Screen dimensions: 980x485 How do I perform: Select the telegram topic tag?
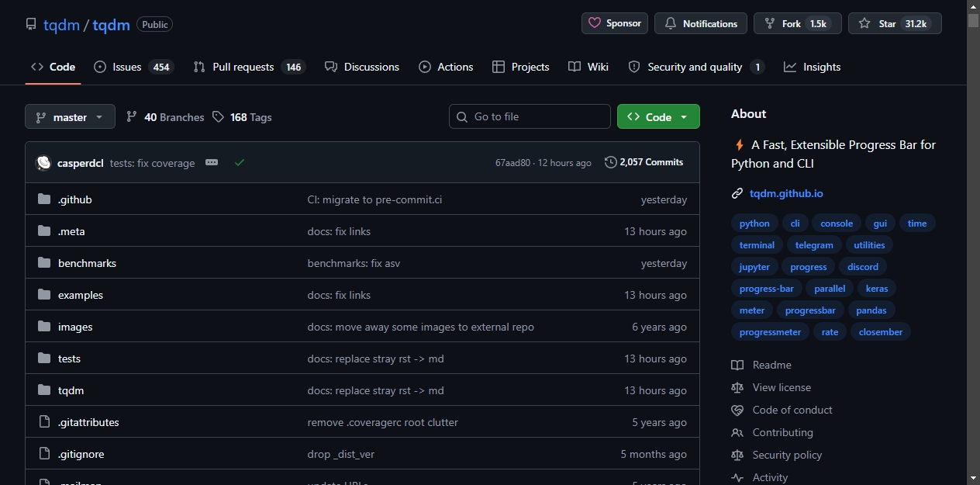tap(814, 245)
